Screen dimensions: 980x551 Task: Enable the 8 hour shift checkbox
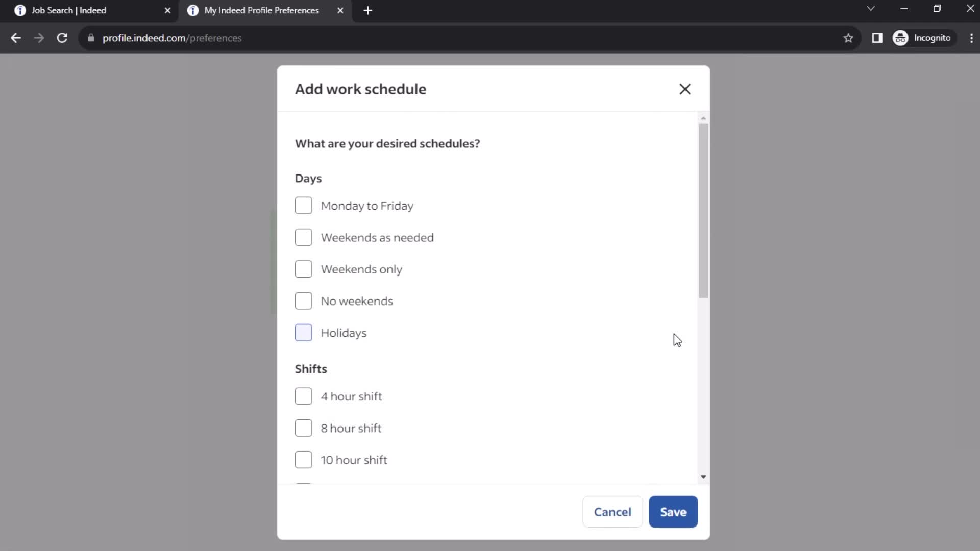click(x=304, y=428)
